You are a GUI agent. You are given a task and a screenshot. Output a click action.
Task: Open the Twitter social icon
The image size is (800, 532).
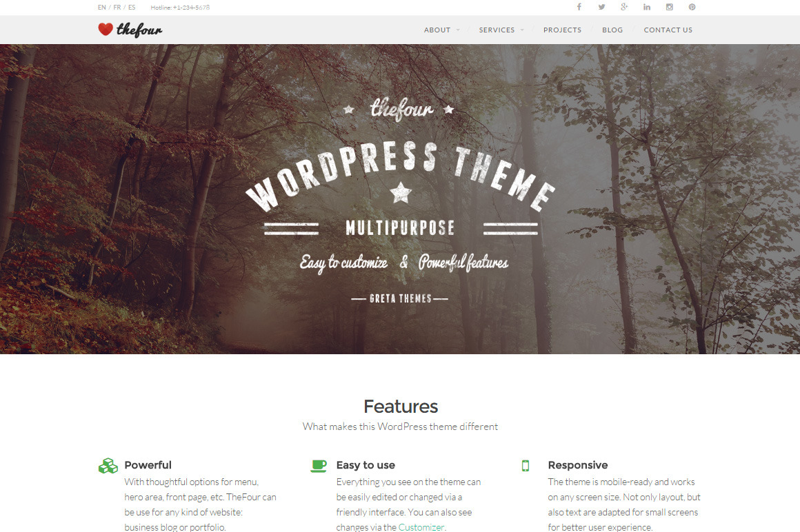601,7
